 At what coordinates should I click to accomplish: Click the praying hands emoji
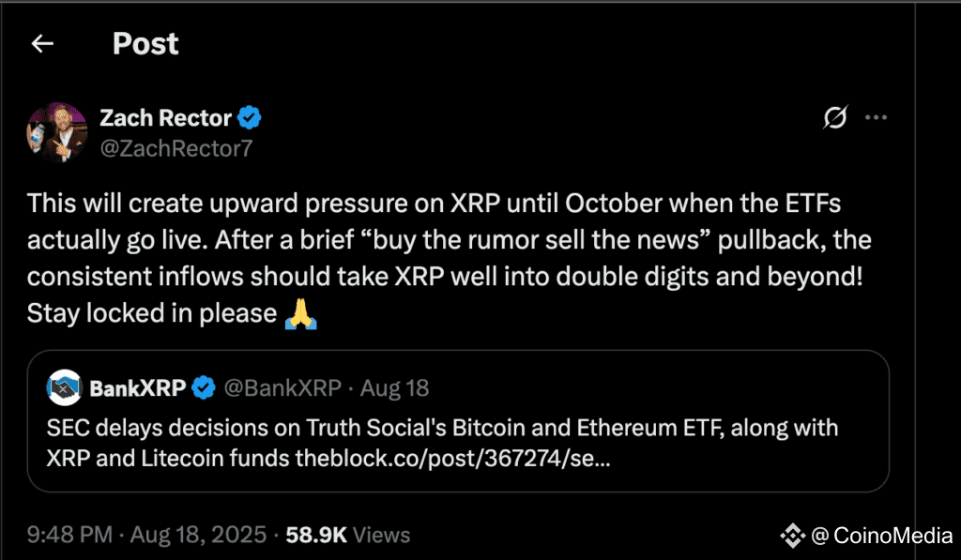coord(300,313)
